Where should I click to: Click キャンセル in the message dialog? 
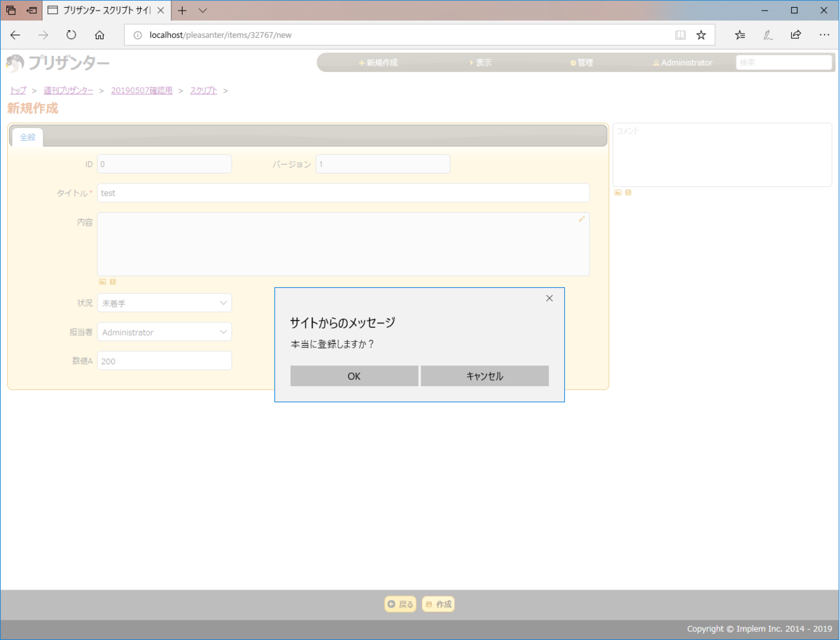[x=484, y=376]
